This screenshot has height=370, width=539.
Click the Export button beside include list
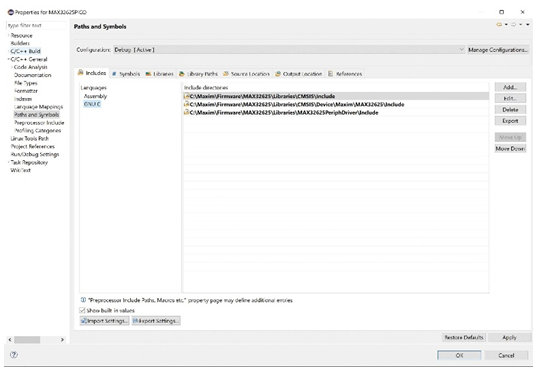(x=510, y=121)
